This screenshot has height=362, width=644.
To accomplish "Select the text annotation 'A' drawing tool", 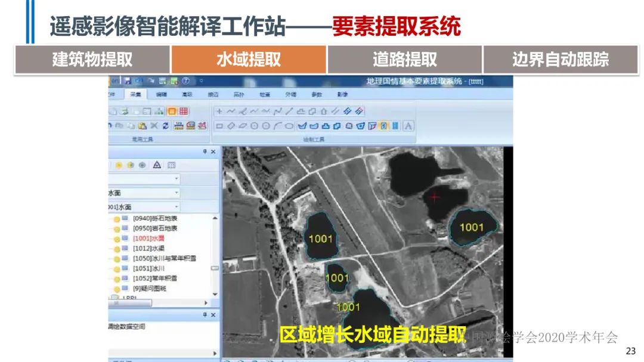I will point(408,126).
